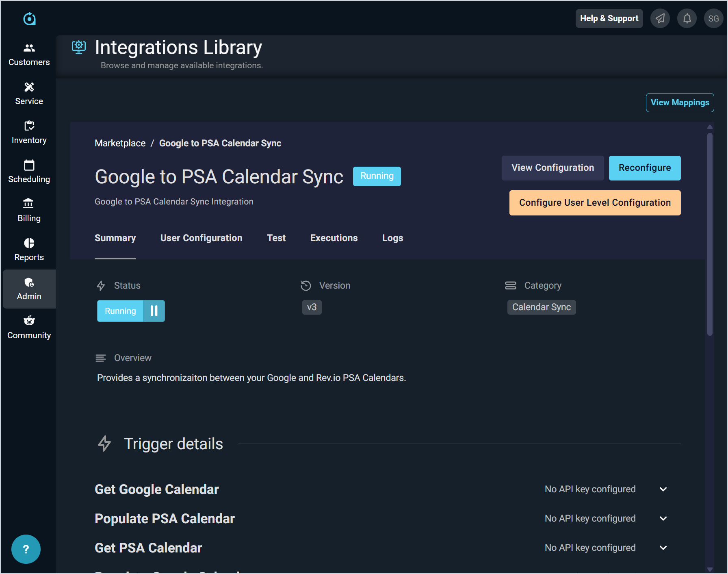Image resolution: width=728 pixels, height=574 pixels.
Task: Go to Inventory in the sidebar
Action: click(29, 133)
